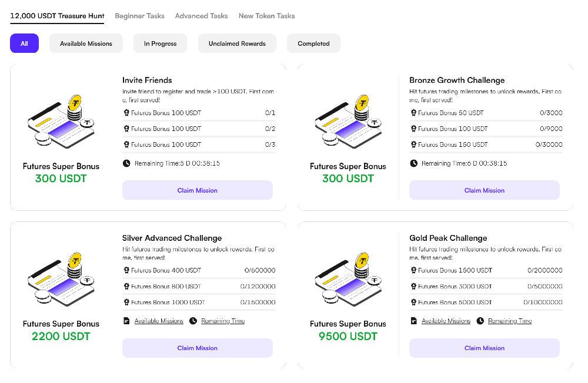Image resolution: width=588 pixels, height=383 pixels.
Task: Click the medal icon for Futures Bonus 400 USDT
Action: (126, 270)
